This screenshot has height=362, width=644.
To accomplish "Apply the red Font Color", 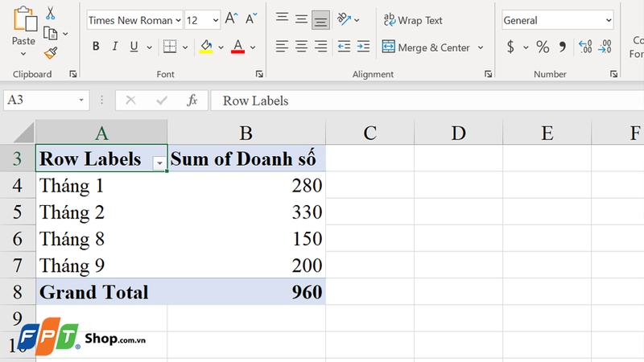I will point(237,47).
